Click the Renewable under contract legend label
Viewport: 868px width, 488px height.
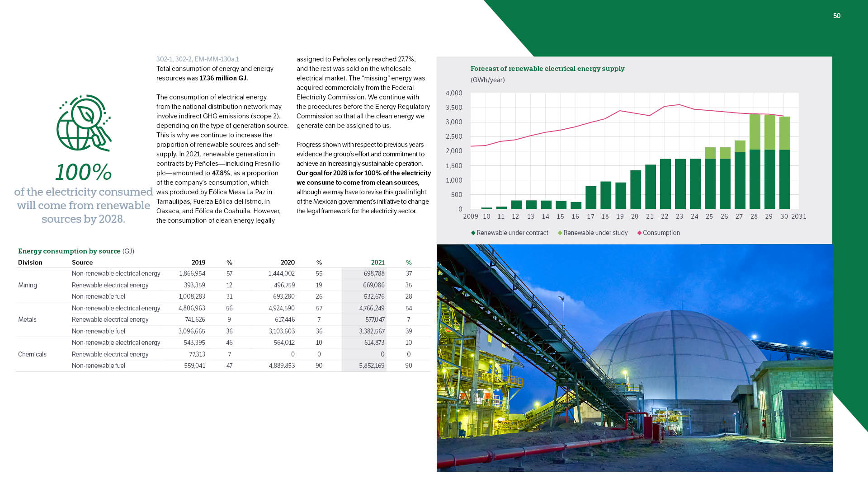(512, 233)
